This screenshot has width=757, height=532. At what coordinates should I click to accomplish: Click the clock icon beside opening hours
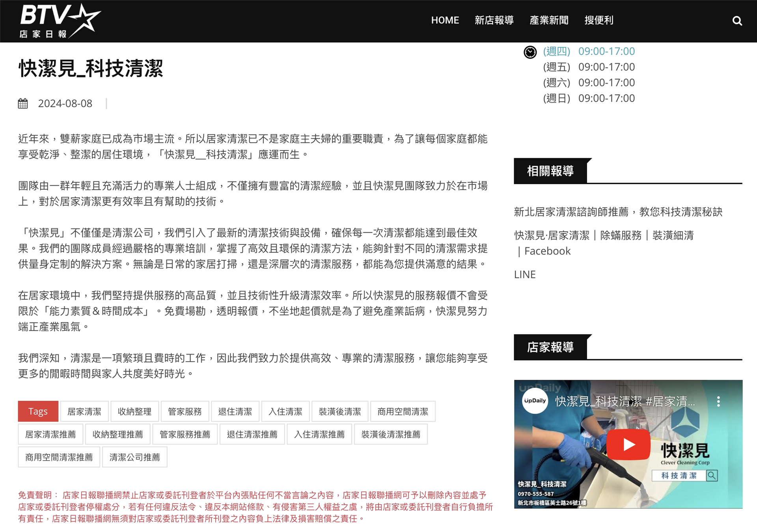(x=530, y=52)
